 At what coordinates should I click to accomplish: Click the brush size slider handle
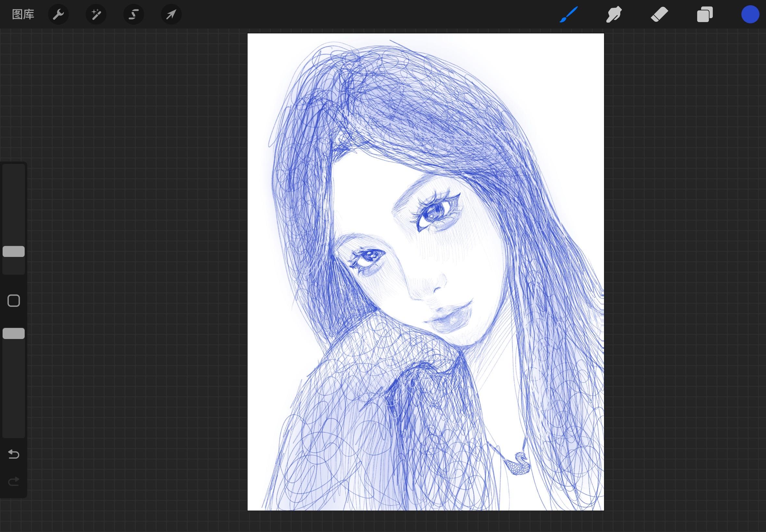(x=14, y=252)
